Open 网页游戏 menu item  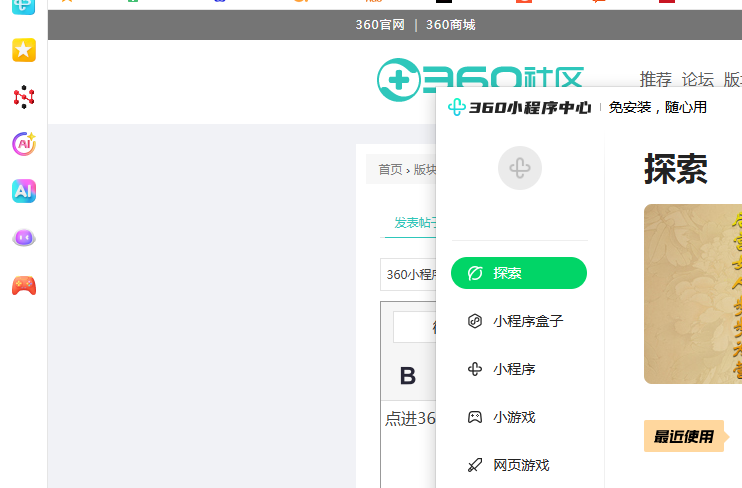(519, 465)
